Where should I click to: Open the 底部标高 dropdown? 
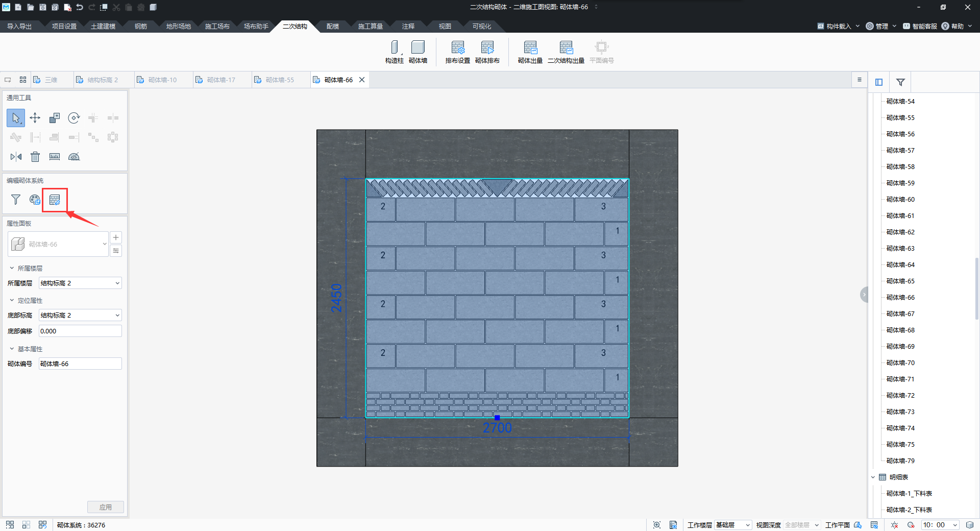(x=80, y=316)
